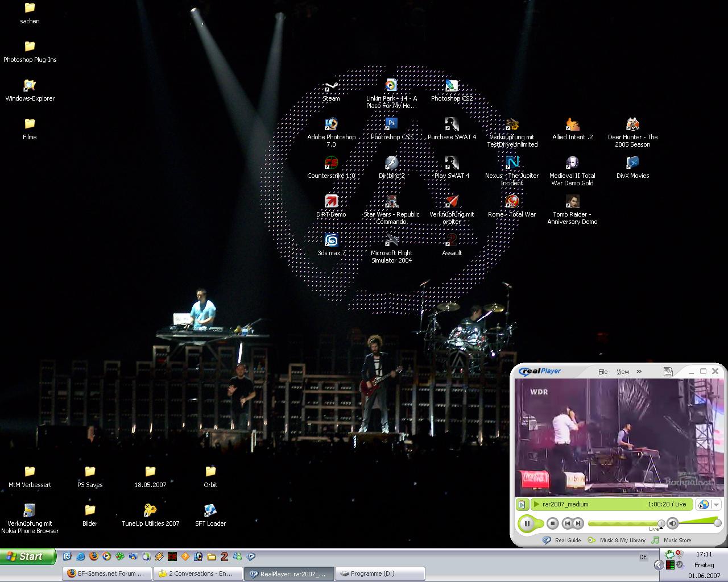Open Steam desktop shortcut

pos(331,91)
